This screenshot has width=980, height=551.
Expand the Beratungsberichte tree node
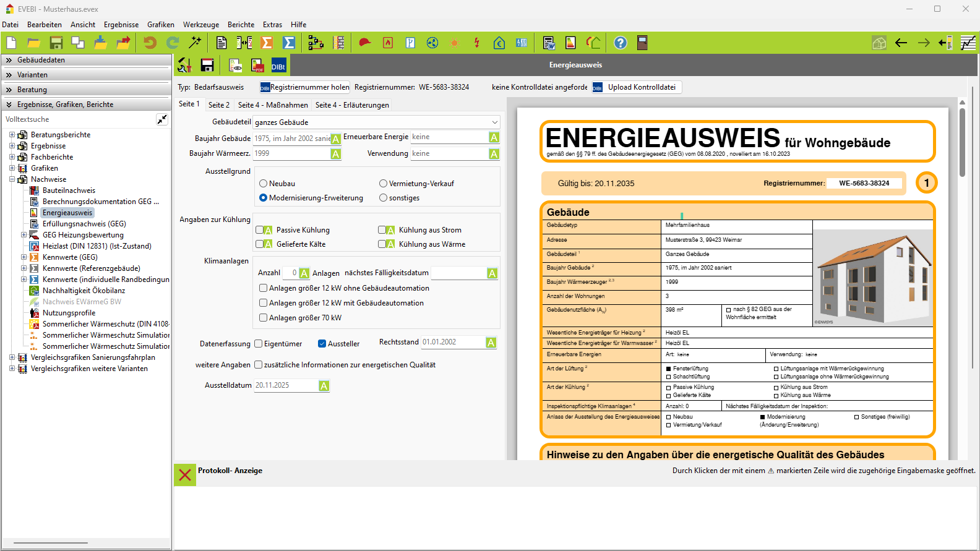(x=12, y=135)
